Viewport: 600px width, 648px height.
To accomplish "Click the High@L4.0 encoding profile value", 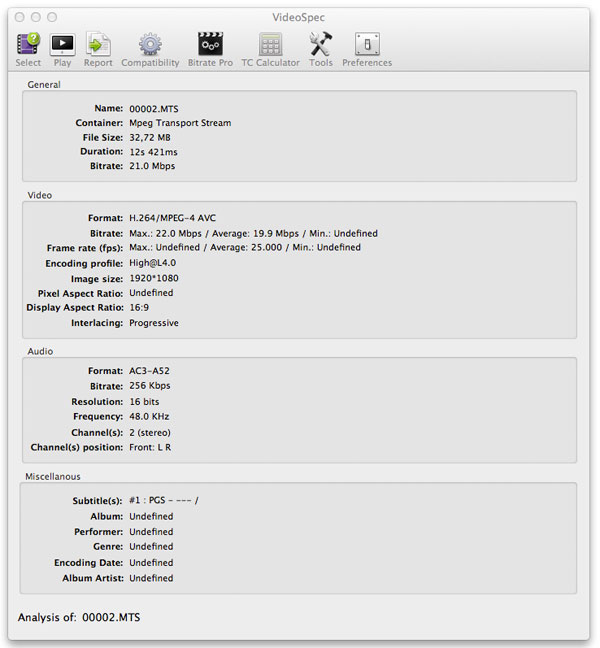I will (x=152, y=263).
